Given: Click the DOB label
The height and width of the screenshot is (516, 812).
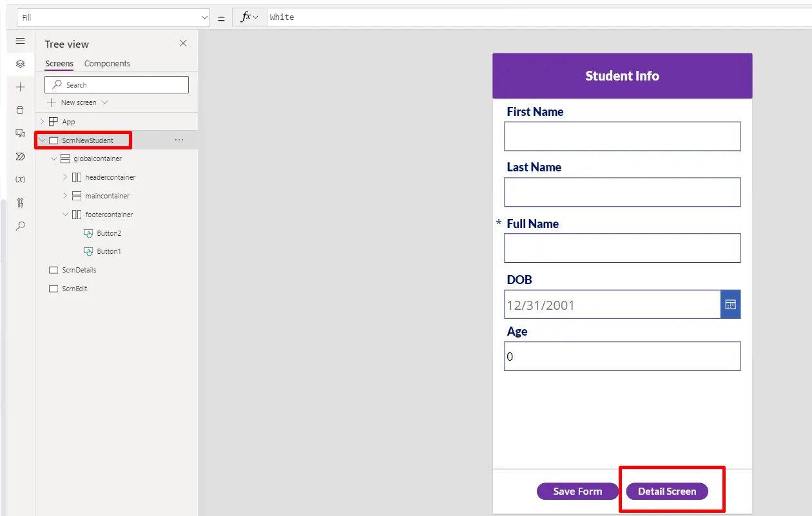Looking at the screenshot, I should 519,280.
